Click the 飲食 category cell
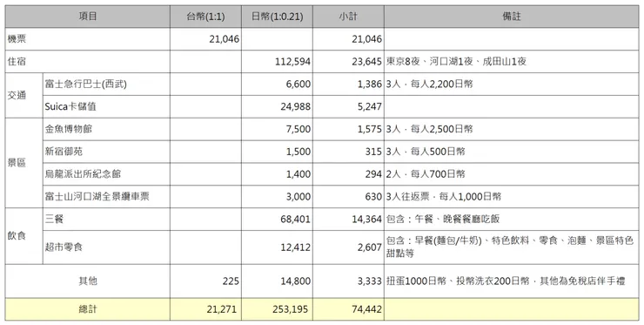This screenshot has width=644, height=325. tap(23, 236)
